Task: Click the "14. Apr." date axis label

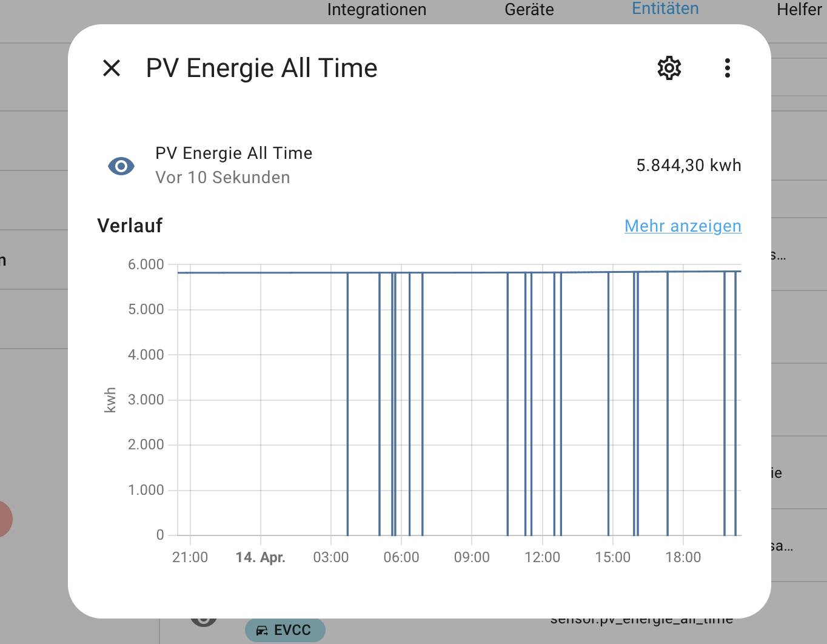Action: point(260,557)
